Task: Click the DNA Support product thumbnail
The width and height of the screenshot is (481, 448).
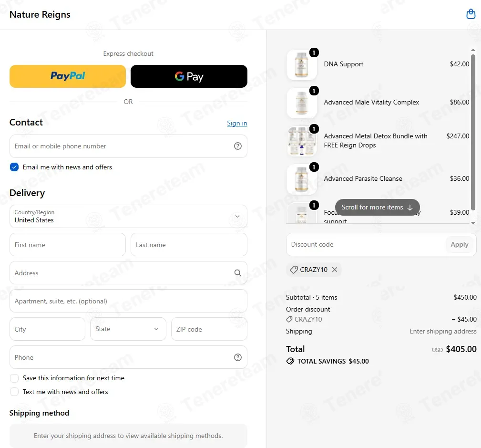Action: click(x=302, y=65)
